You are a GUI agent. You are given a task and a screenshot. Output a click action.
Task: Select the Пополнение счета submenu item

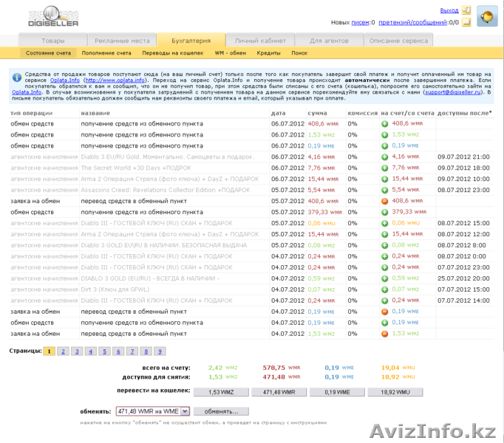click(x=106, y=53)
